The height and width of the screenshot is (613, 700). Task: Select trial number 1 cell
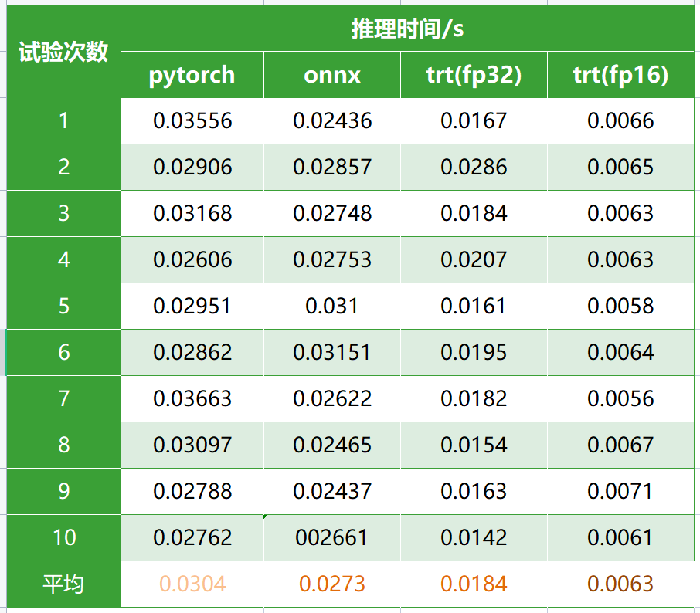point(63,121)
